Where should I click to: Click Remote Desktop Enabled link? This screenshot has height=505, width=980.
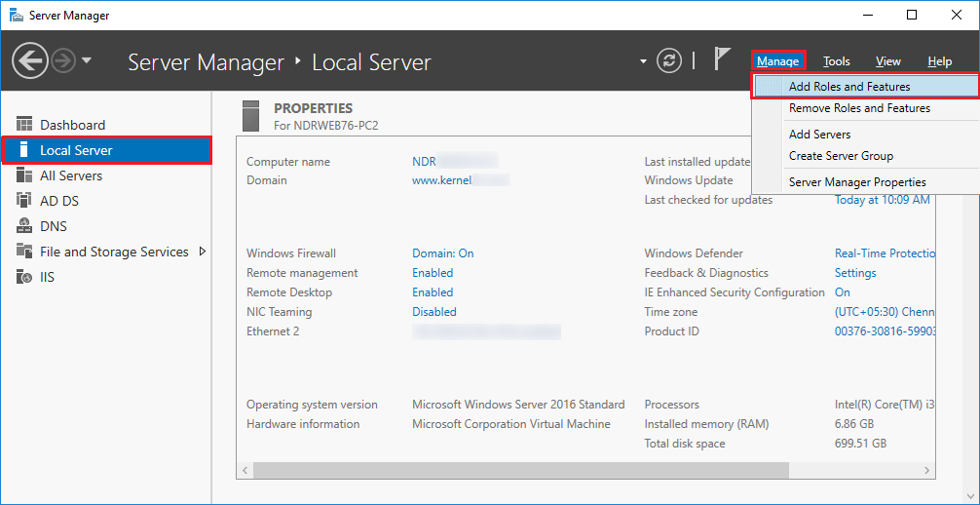pos(433,292)
